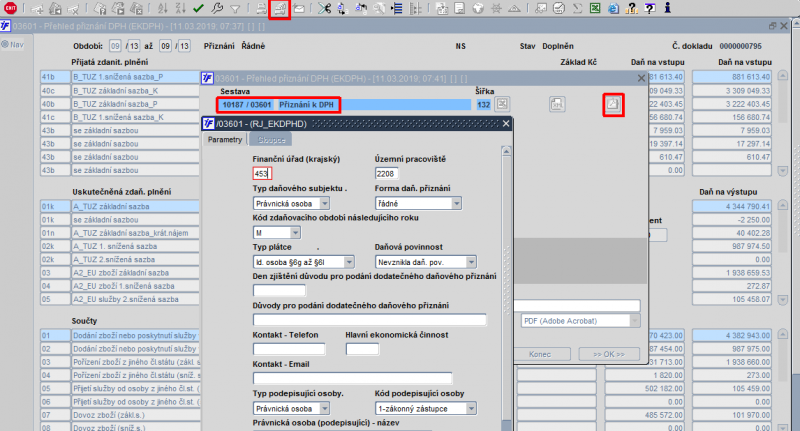The width and height of the screenshot is (800, 431).
Task: Select row 01k 'A_TUZ základní sazba'
Action: point(119,207)
